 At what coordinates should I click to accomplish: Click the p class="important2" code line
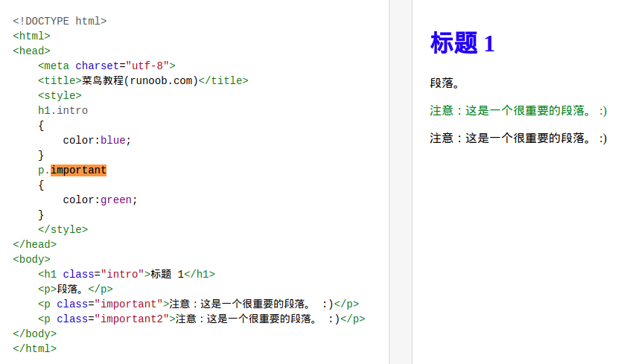pyautogui.click(x=202, y=319)
